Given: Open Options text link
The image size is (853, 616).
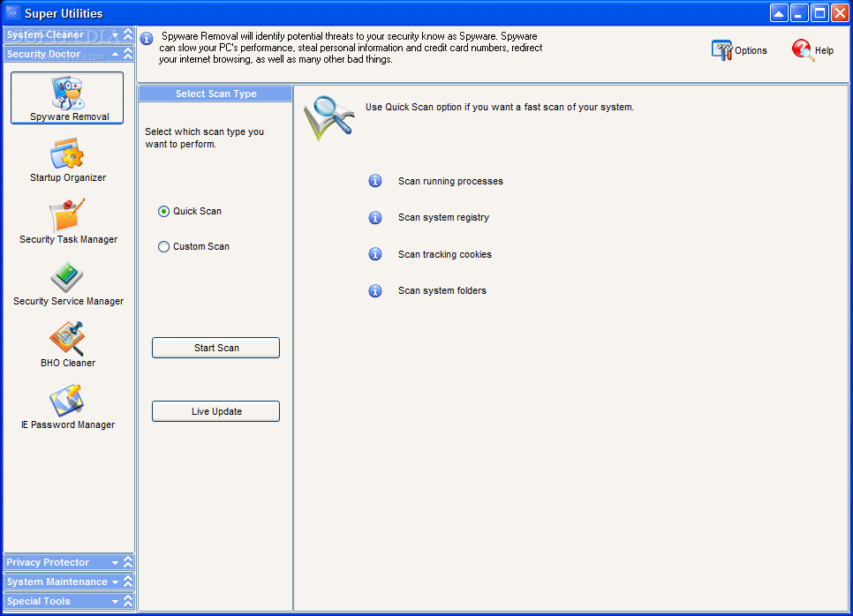Looking at the screenshot, I should (751, 50).
